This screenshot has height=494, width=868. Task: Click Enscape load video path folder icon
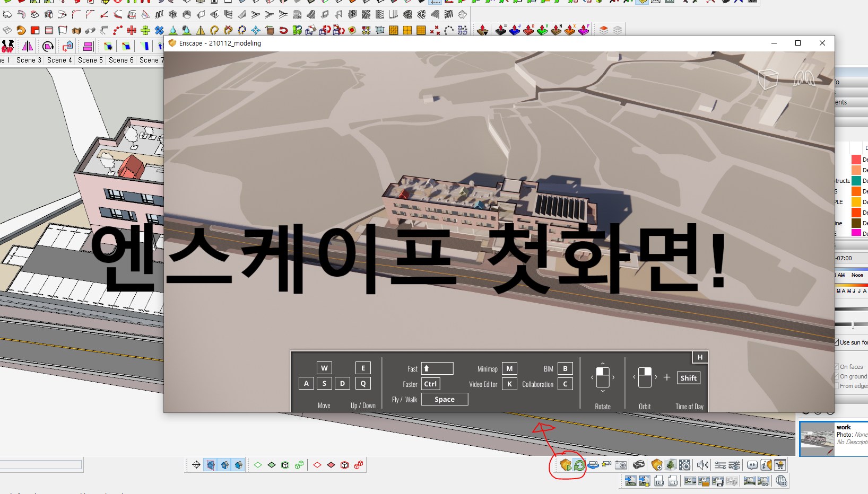click(x=704, y=481)
